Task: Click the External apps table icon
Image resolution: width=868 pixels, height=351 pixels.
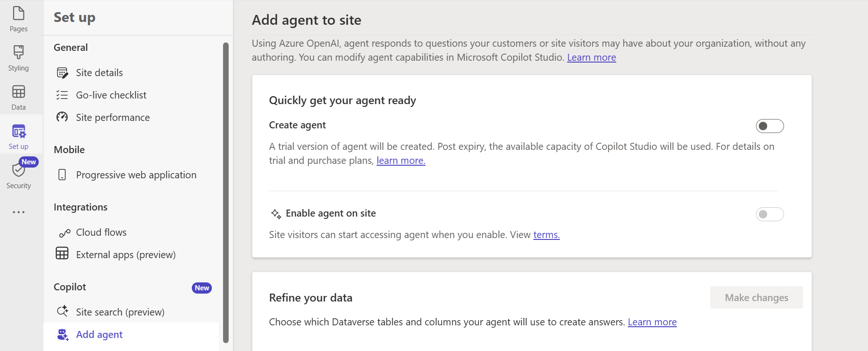Action: (62, 253)
